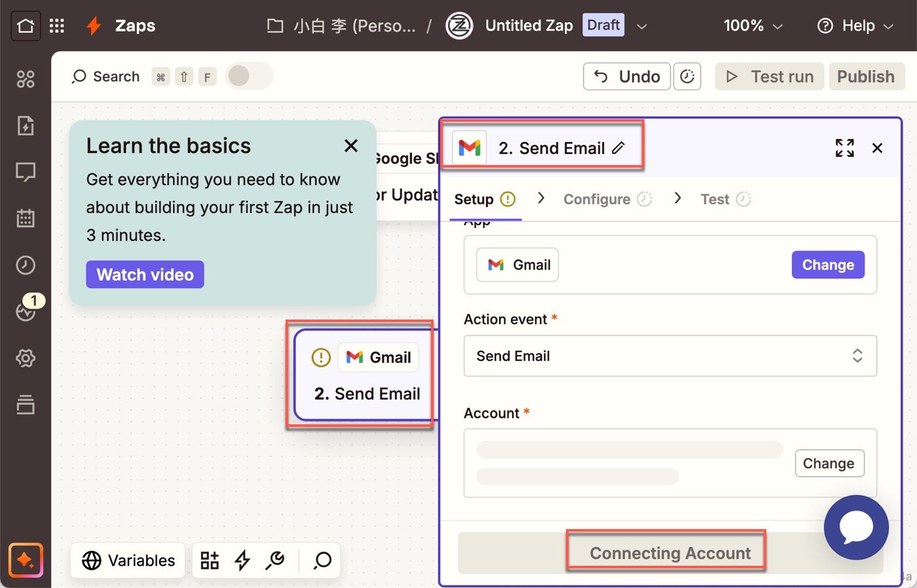
Task: Click the Watch video button
Action: pyautogui.click(x=145, y=274)
